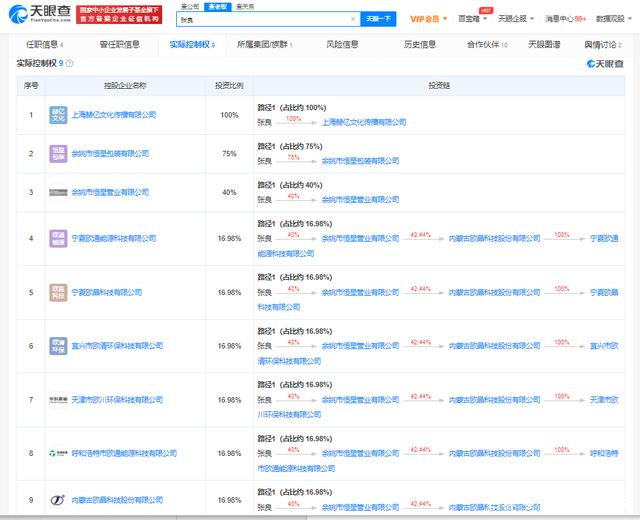Switch to the 任职信息 tab
640x520 pixels.
41,45
